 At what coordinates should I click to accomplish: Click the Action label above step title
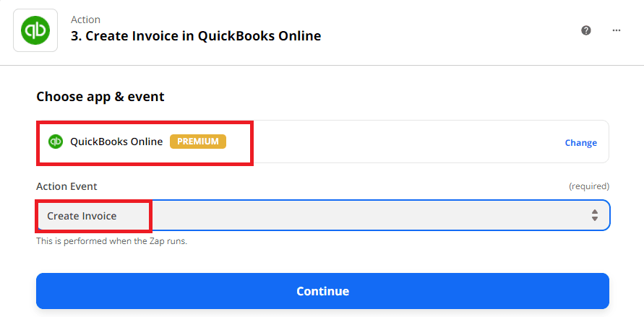point(85,19)
